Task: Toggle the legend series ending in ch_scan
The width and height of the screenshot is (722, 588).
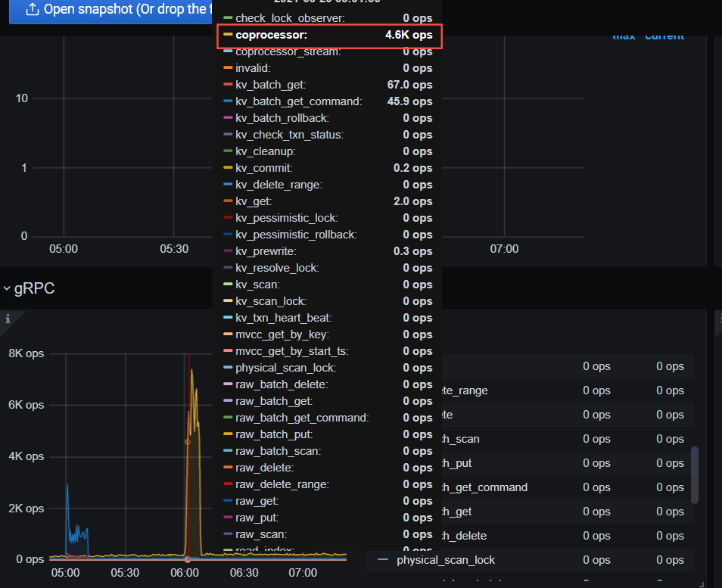Action: click(460, 439)
